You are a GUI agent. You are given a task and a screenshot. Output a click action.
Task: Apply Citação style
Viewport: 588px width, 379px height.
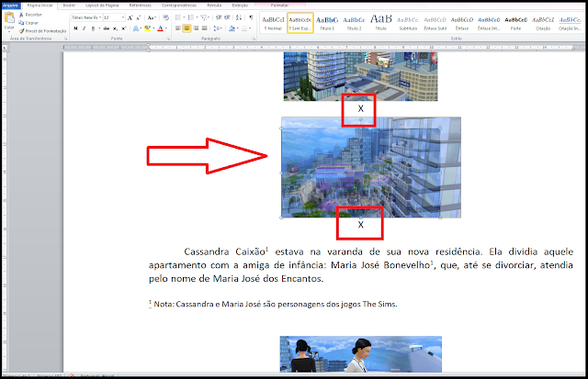[543, 23]
